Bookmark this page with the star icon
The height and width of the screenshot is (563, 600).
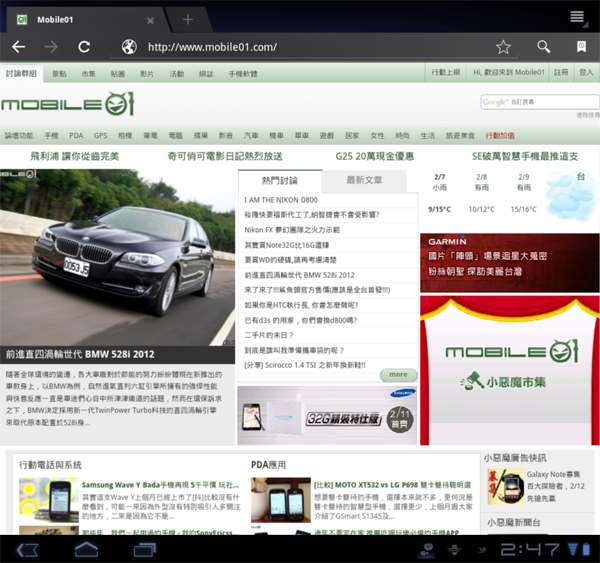tap(503, 47)
